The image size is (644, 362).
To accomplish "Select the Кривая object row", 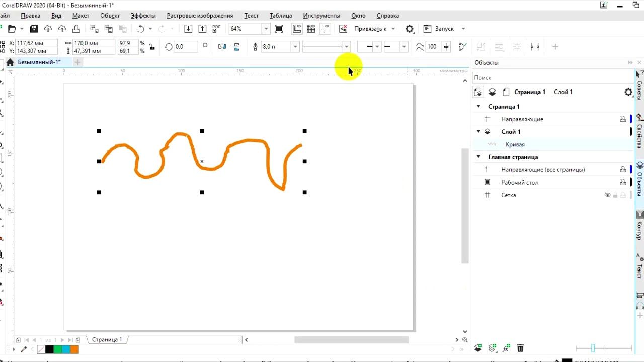I will [553, 144].
